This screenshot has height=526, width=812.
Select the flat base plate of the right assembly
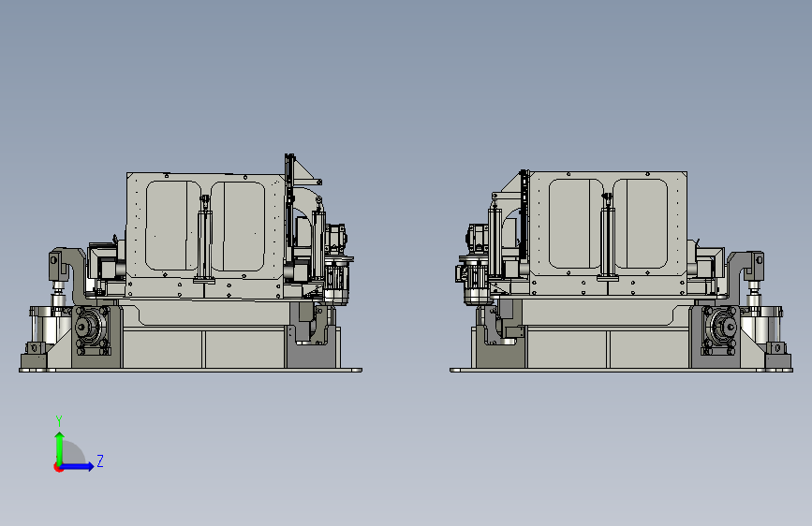point(621,370)
